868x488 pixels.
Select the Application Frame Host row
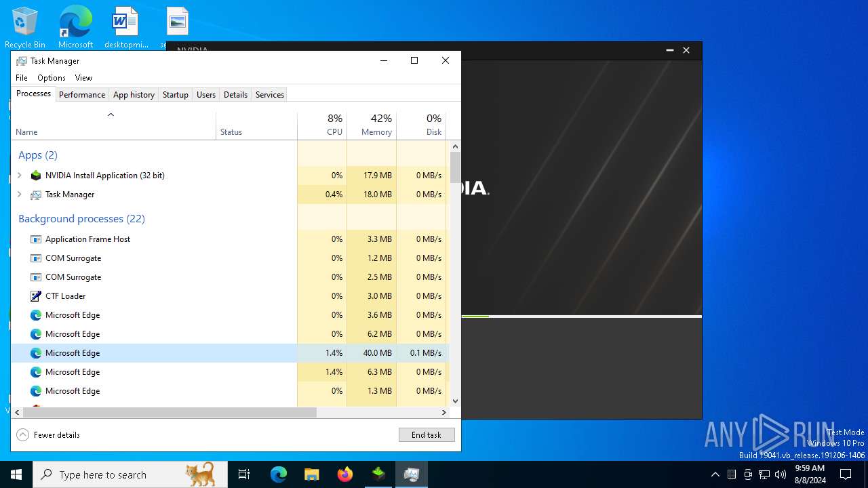(230, 239)
